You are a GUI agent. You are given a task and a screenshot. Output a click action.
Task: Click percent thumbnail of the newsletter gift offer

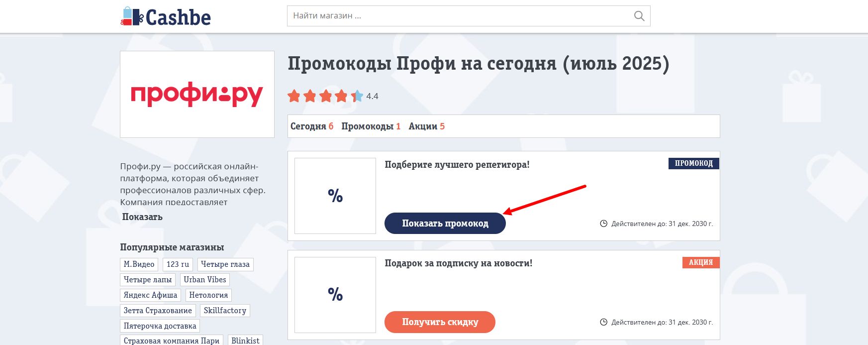click(335, 295)
